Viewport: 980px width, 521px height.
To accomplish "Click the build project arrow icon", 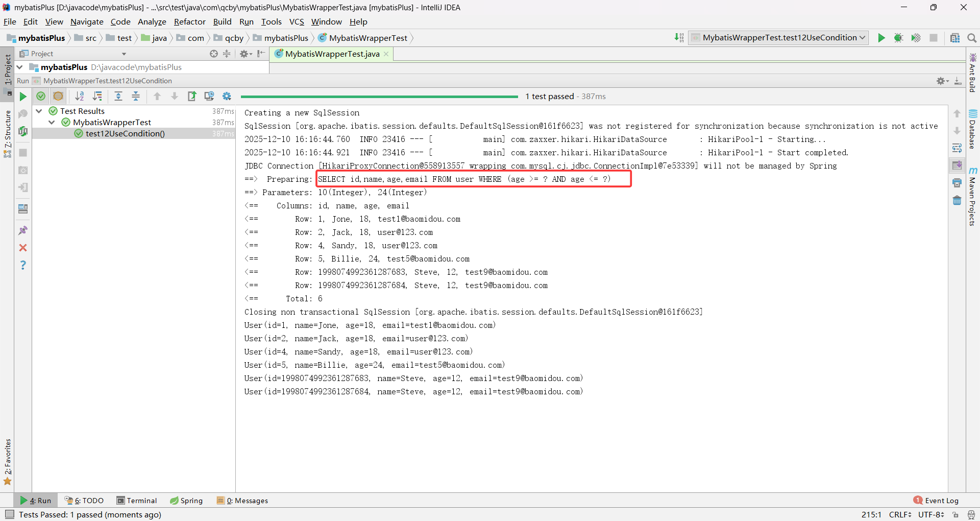I will click(x=679, y=38).
